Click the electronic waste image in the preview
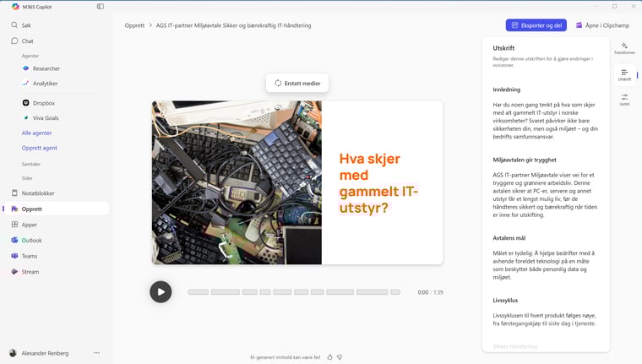 pos(237,182)
